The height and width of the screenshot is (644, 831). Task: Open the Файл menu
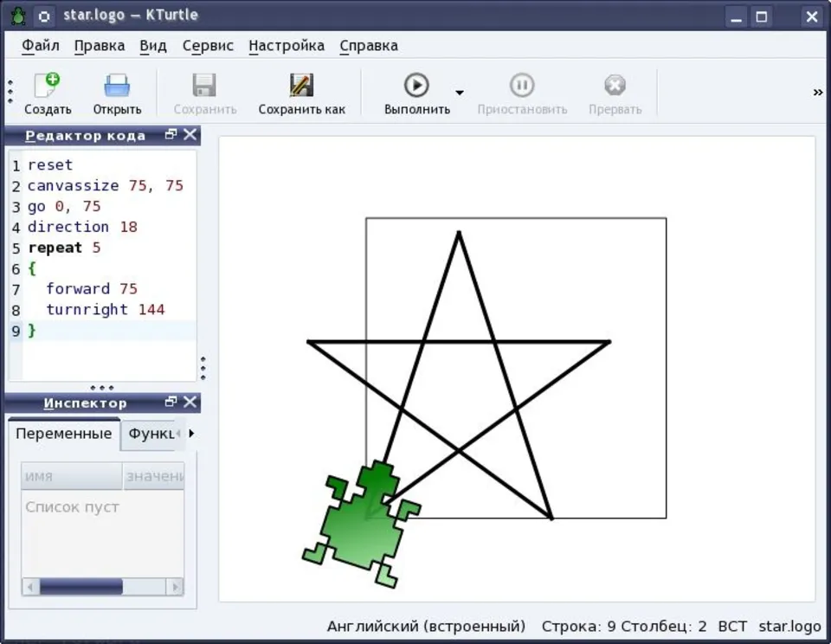[x=41, y=46]
